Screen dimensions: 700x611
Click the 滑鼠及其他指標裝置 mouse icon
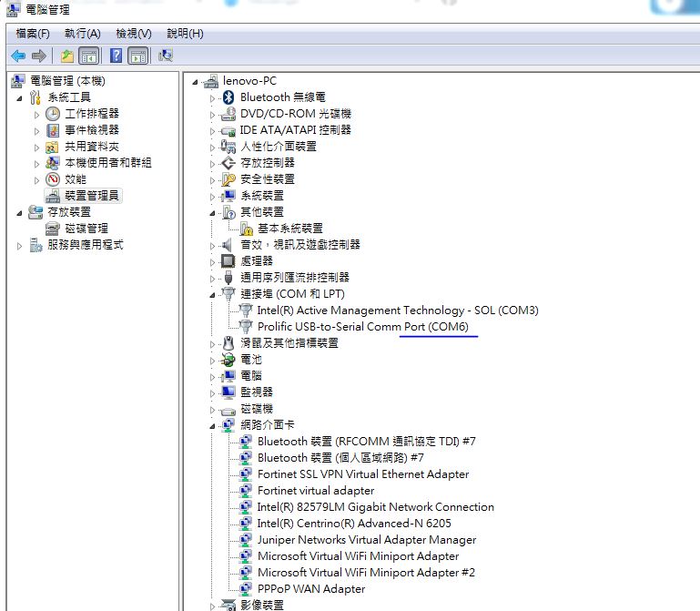click(228, 343)
